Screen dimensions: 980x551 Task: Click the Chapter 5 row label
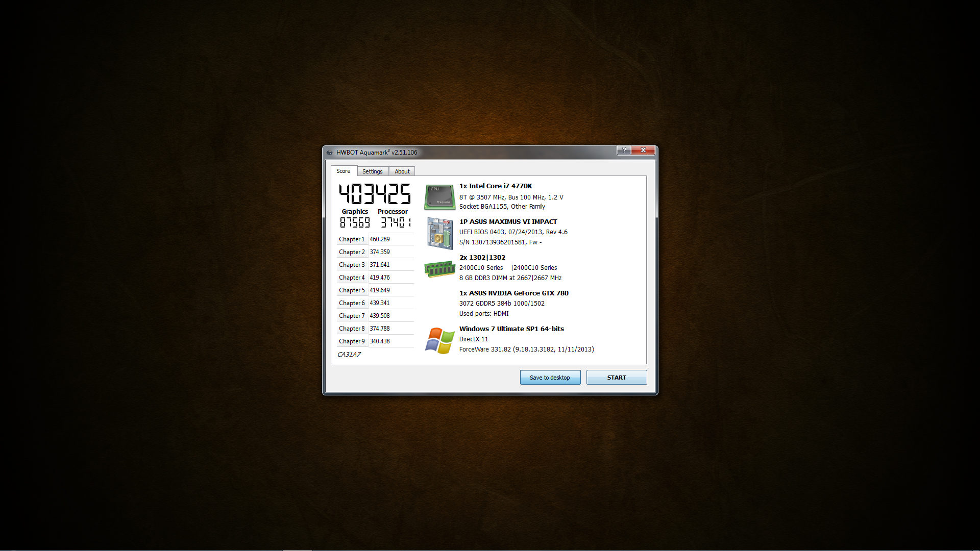coord(352,290)
